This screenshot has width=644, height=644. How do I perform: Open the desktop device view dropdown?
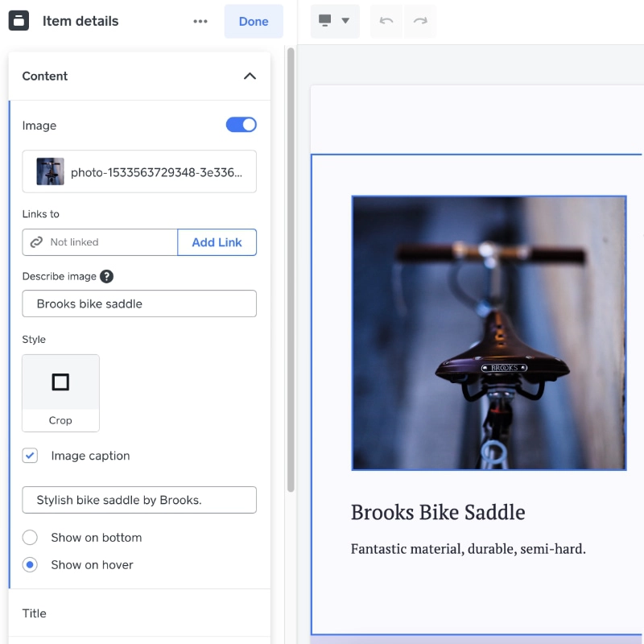(x=335, y=21)
